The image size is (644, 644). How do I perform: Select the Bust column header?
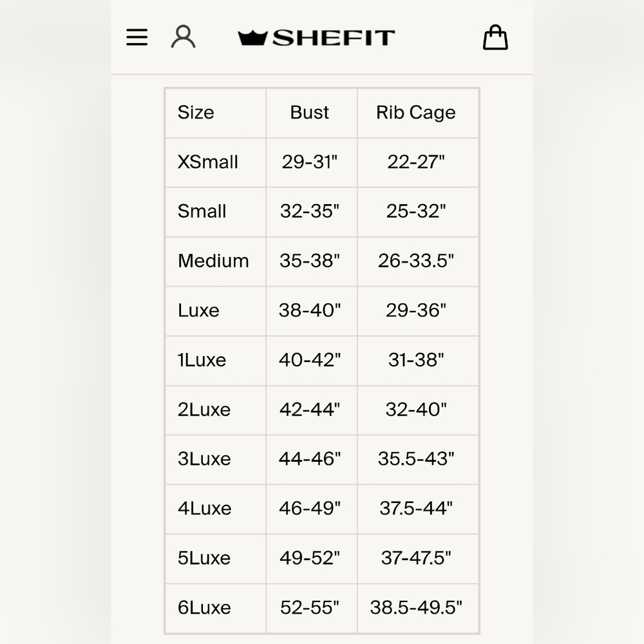[x=309, y=113]
